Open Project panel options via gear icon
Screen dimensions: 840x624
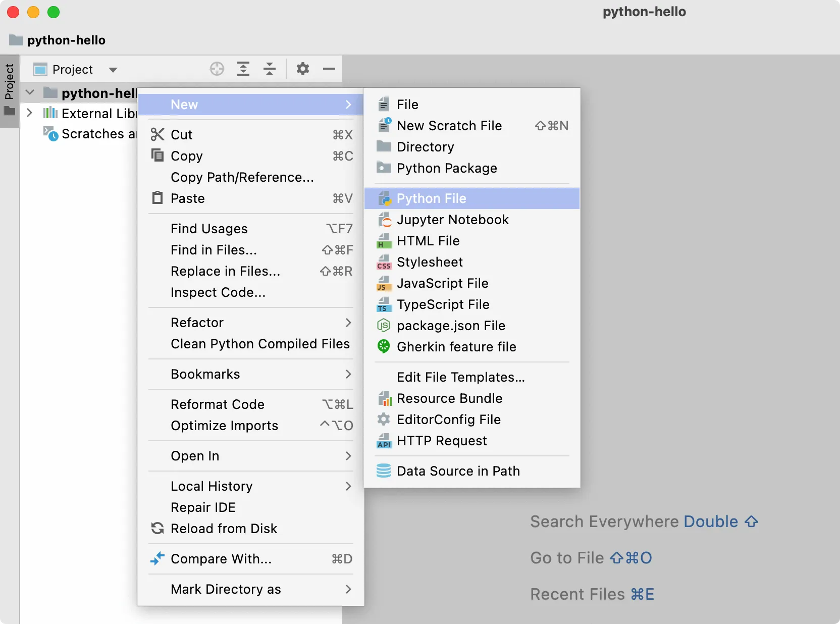click(303, 69)
